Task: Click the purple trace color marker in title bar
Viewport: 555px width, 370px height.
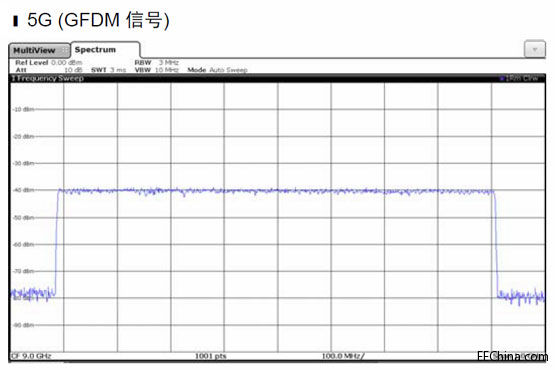Action: pyautogui.click(x=502, y=78)
